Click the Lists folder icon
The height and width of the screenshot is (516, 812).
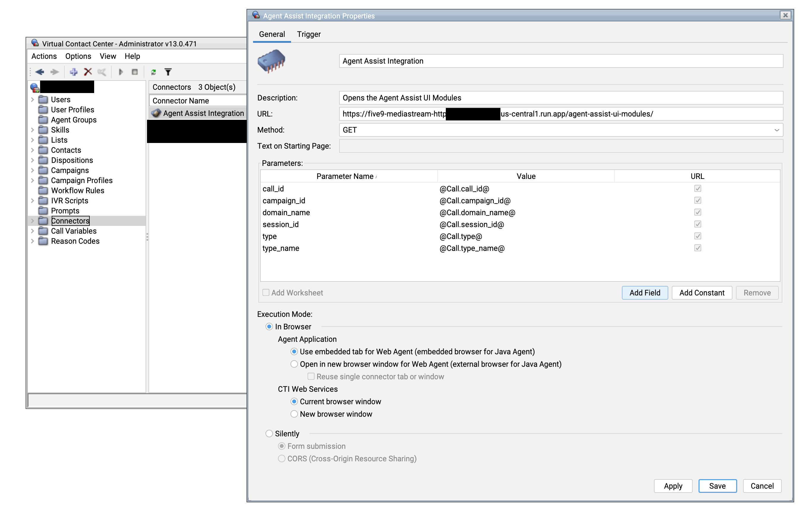coord(43,140)
